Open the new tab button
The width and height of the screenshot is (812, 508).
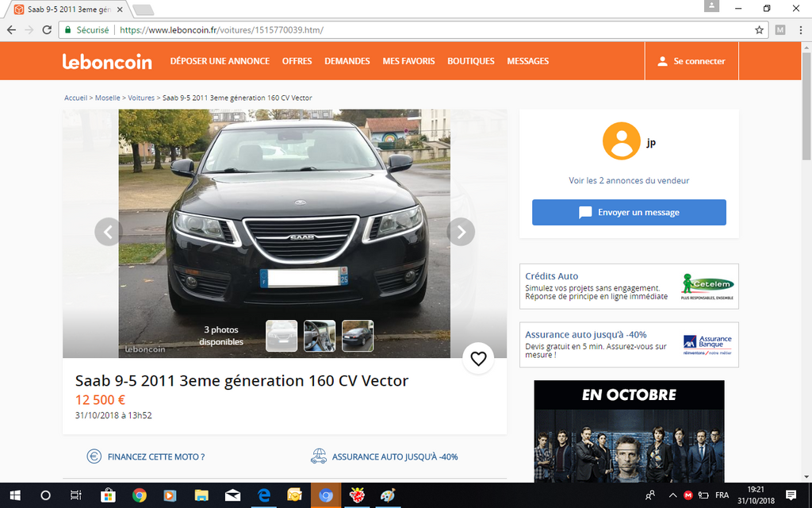click(143, 10)
